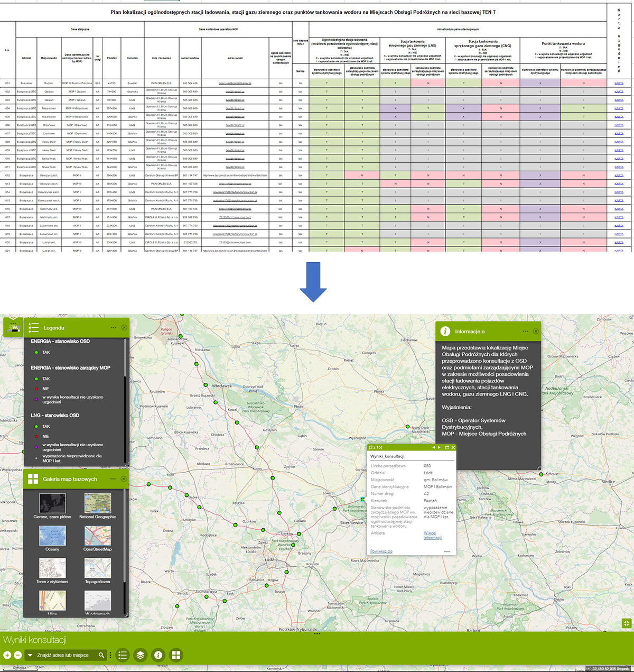Choose the Topograficzna basemap
Image resolution: width=634 pixels, height=672 pixels.
(98, 571)
